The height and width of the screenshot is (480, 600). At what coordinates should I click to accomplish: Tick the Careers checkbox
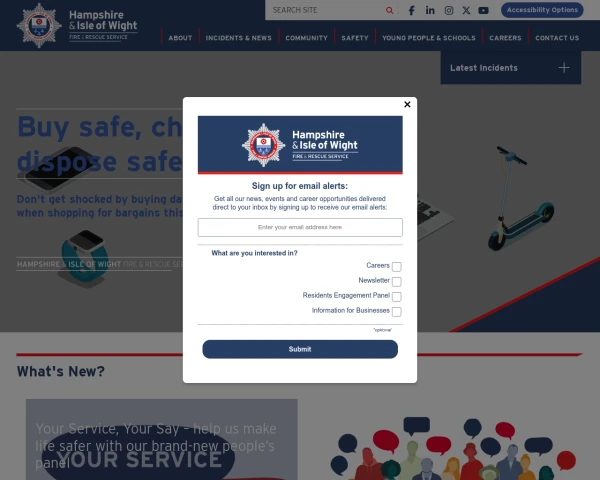point(397,266)
